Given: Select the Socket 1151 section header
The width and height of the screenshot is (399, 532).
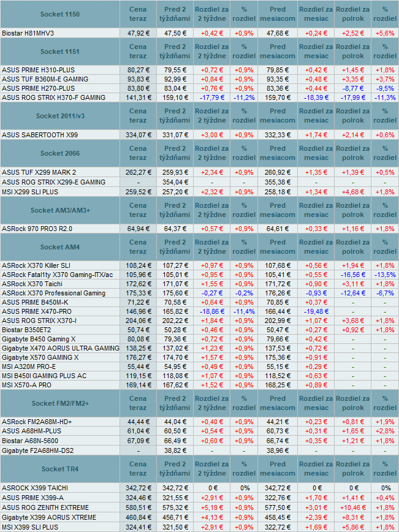Looking at the screenshot, I should (x=59, y=51).
